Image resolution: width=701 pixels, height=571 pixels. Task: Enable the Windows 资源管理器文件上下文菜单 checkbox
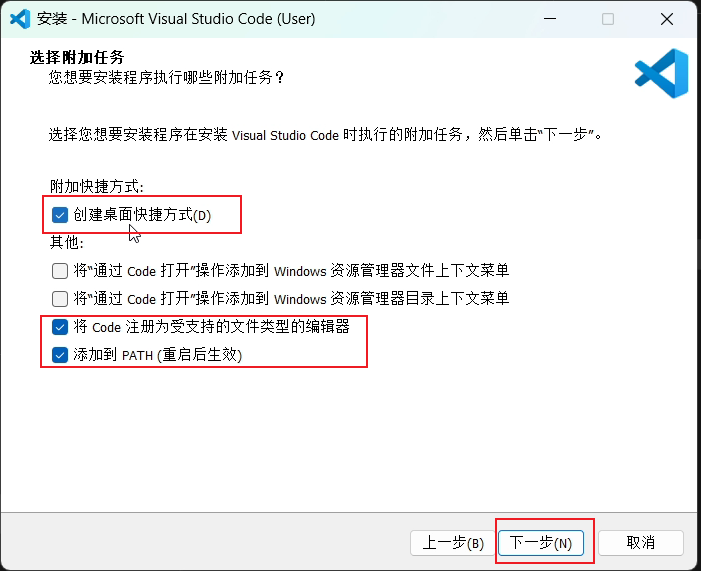[x=59, y=271]
